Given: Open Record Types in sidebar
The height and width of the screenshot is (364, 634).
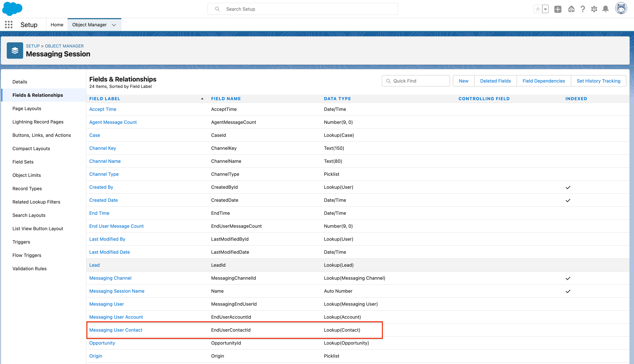Looking at the screenshot, I should click(27, 189).
